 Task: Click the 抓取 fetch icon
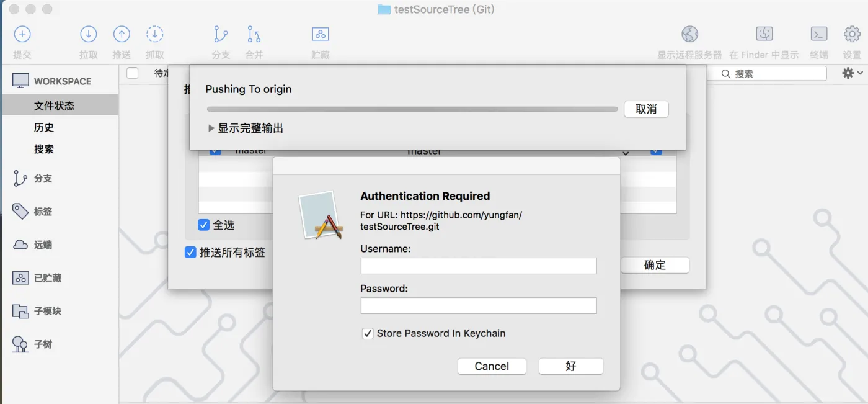pos(154,34)
